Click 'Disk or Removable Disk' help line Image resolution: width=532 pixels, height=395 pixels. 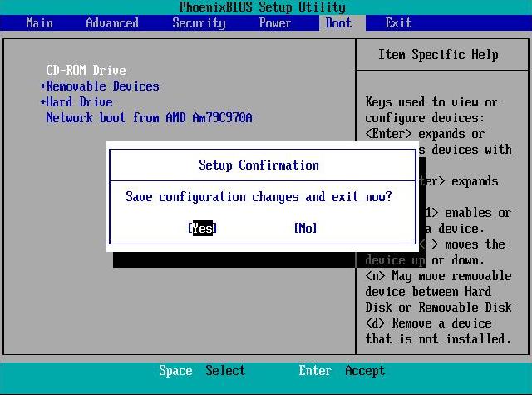[438, 307]
